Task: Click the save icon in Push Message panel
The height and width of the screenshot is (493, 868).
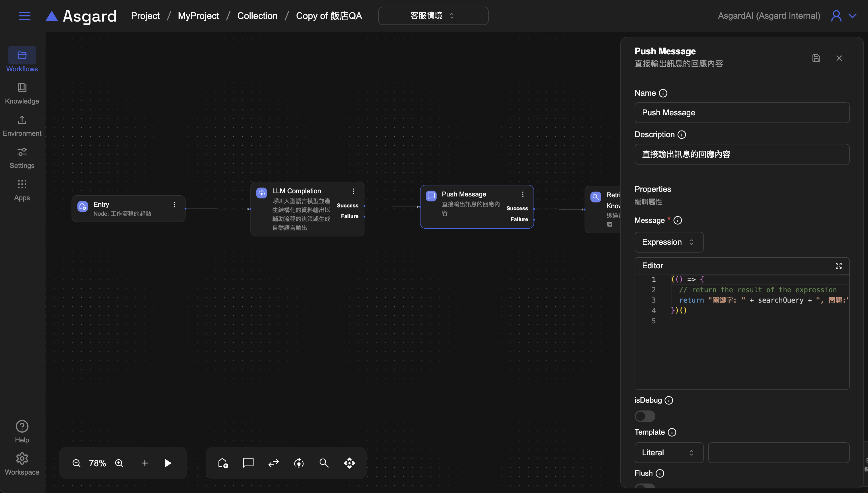Action: pyautogui.click(x=816, y=58)
